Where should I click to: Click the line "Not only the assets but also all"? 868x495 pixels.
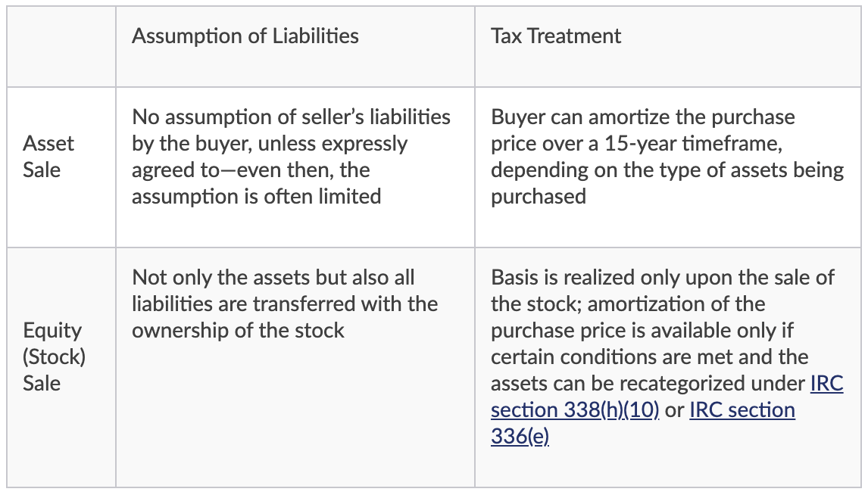[x=273, y=277]
